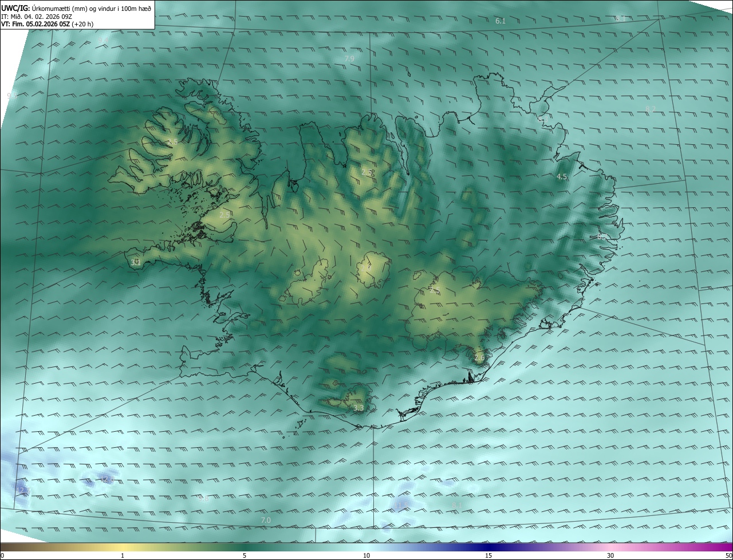733x560 pixels.
Task: Click the 1 tick label on the color scale
Action: (x=123, y=555)
